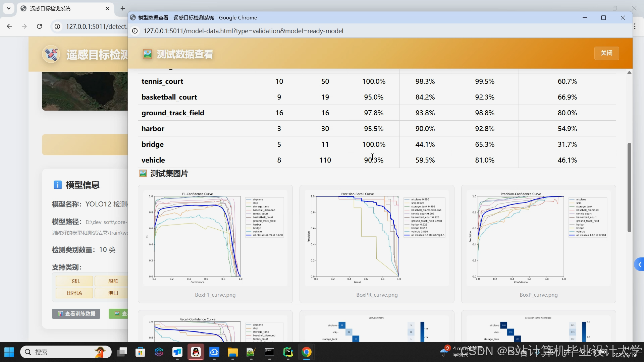The height and width of the screenshot is (362, 644).
Task: Click the popup window address bar
Action: 243,31
